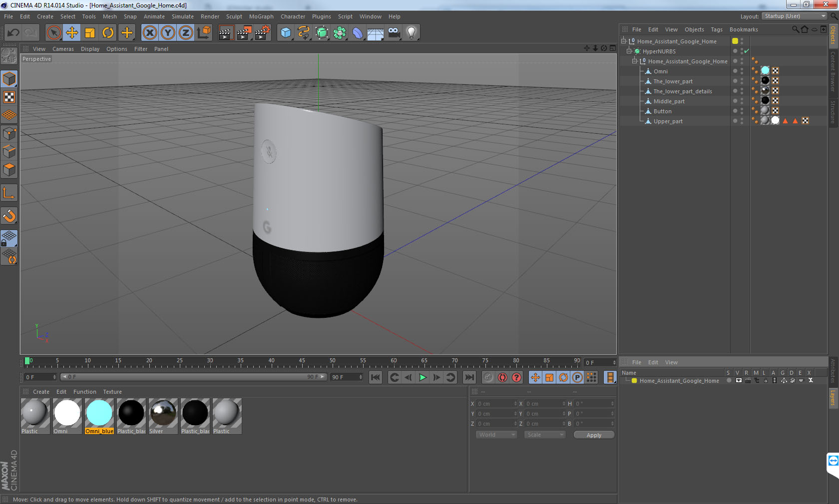Image resolution: width=839 pixels, height=504 pixels.
Task: Open Edit Render Settings
Action: pos(263,33)
